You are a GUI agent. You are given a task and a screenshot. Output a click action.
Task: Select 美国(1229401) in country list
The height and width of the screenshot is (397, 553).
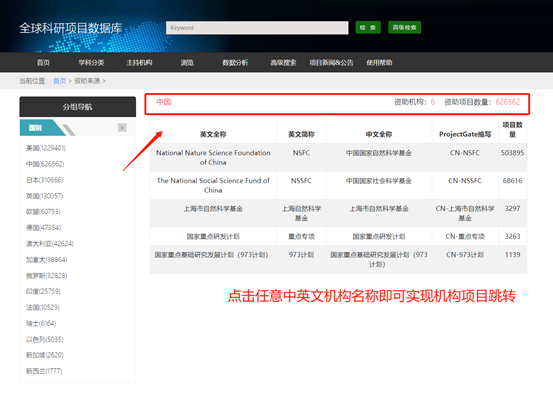pyautogui.click(x=46, y=148)
